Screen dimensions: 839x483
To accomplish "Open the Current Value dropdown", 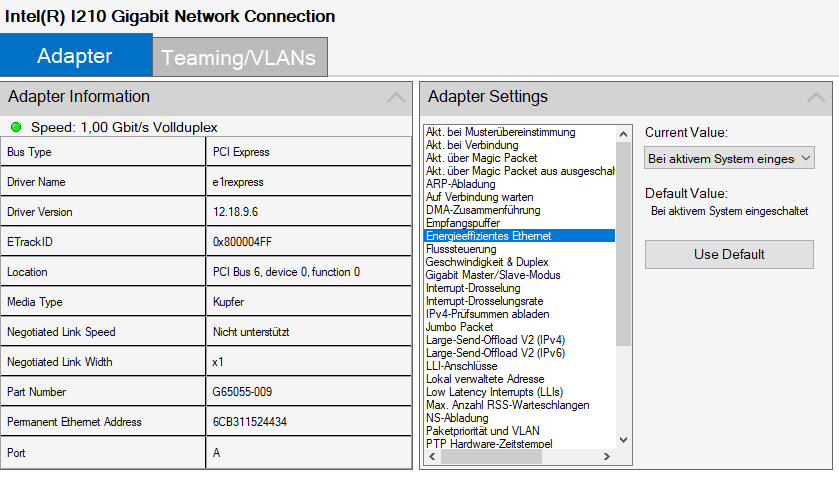I will click(x=729, y=158).
